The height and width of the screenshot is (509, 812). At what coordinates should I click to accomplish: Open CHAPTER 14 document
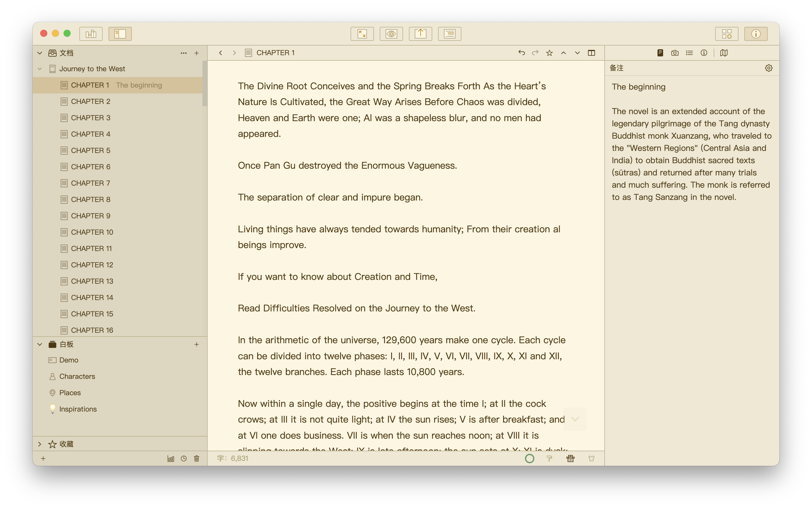coord(118,298)
